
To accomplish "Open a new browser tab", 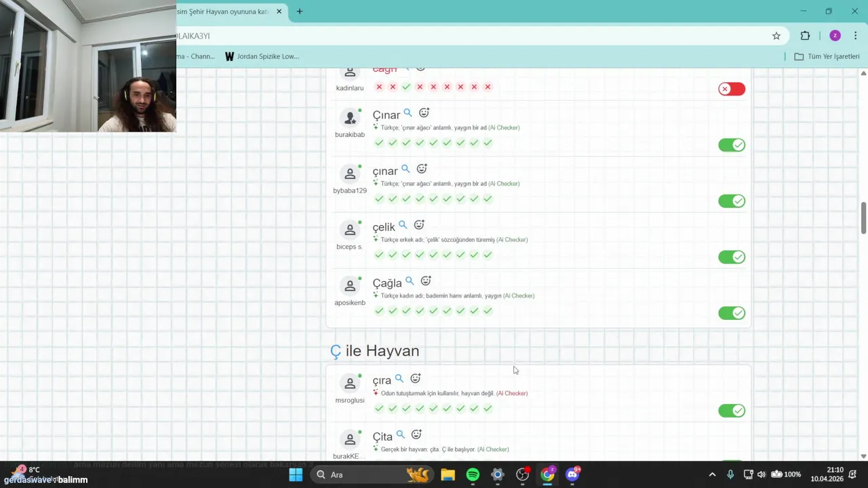I will pos(300,12).
